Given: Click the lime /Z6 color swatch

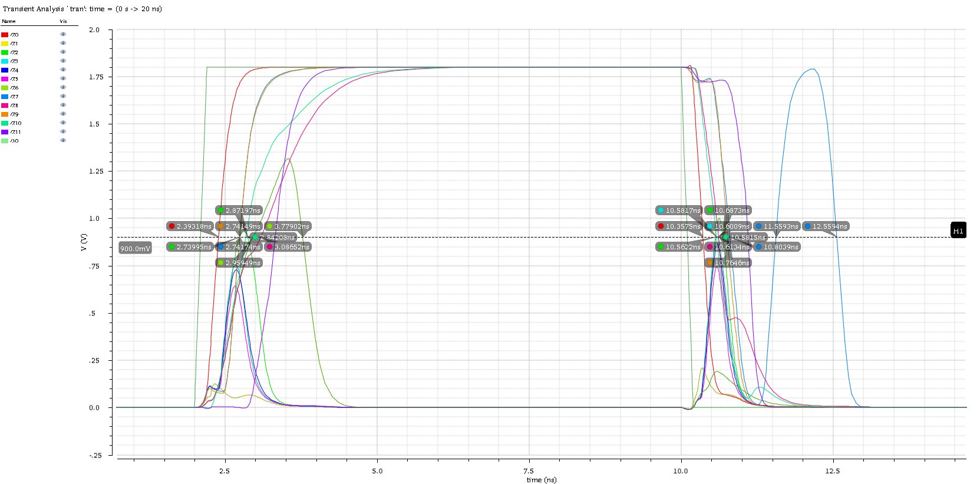Looking at the screenshot, I should point(5,88).
